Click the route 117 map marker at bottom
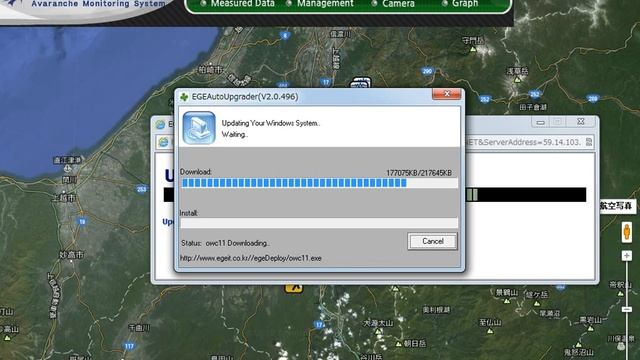Screen dimensions: 640x360 click(x=129, y=346)
